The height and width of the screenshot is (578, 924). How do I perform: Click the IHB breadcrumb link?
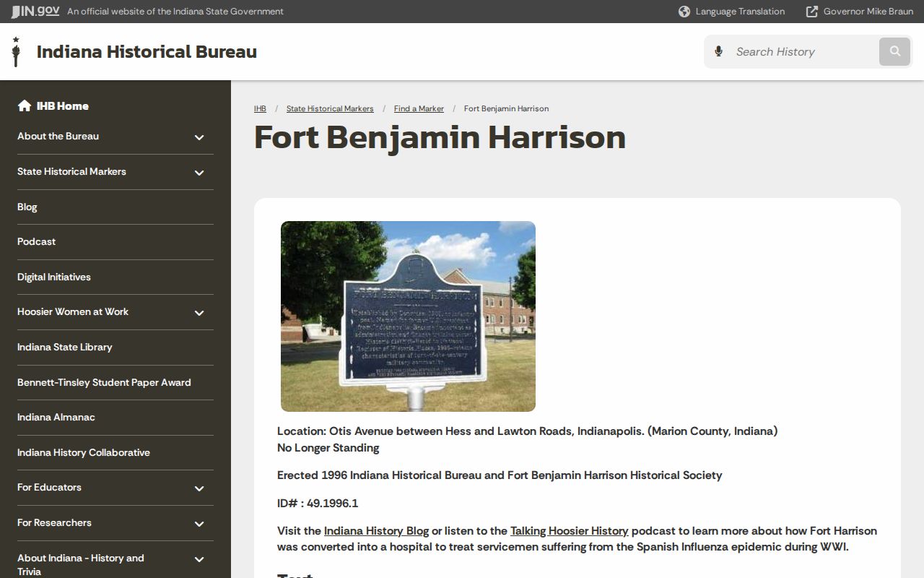point(260,108)
